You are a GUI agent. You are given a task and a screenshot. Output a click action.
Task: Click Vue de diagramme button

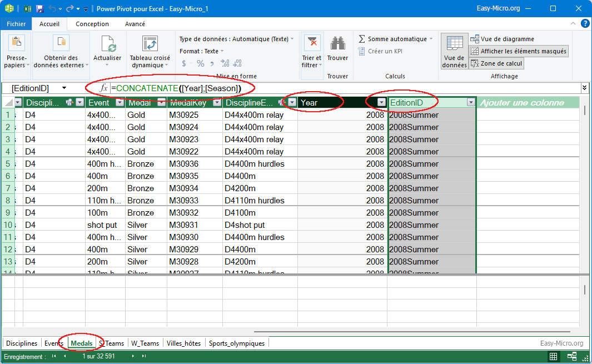[502, 39]
